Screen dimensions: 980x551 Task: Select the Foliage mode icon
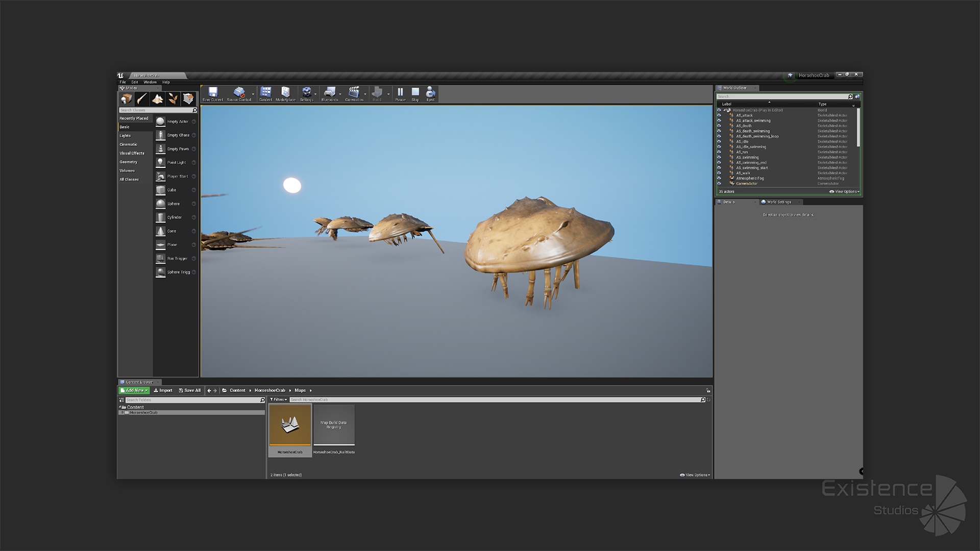[x=173, y=99]
